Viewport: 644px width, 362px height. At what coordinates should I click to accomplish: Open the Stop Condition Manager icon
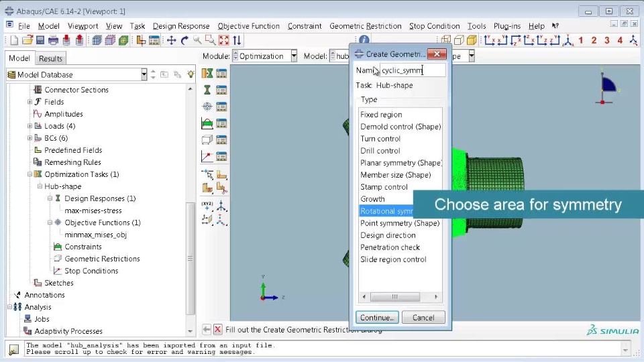coord(221,156)
